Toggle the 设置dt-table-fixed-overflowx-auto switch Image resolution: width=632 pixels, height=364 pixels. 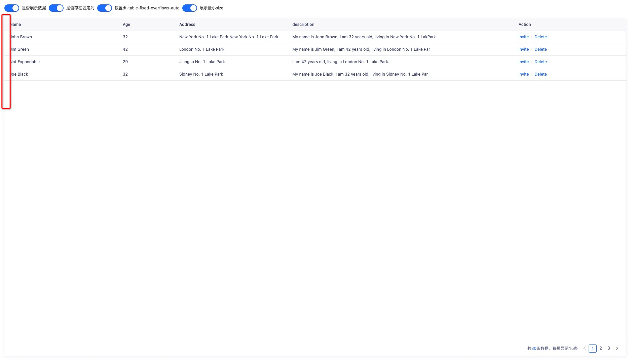[x=105, y=8]
